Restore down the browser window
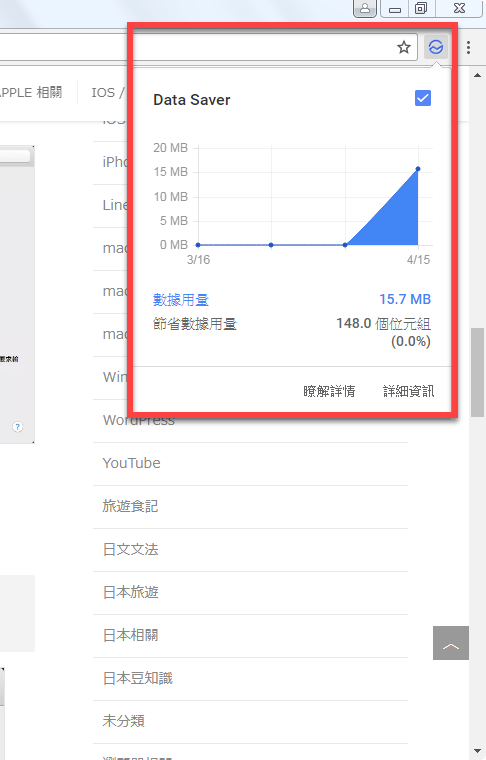 [422, 8]
